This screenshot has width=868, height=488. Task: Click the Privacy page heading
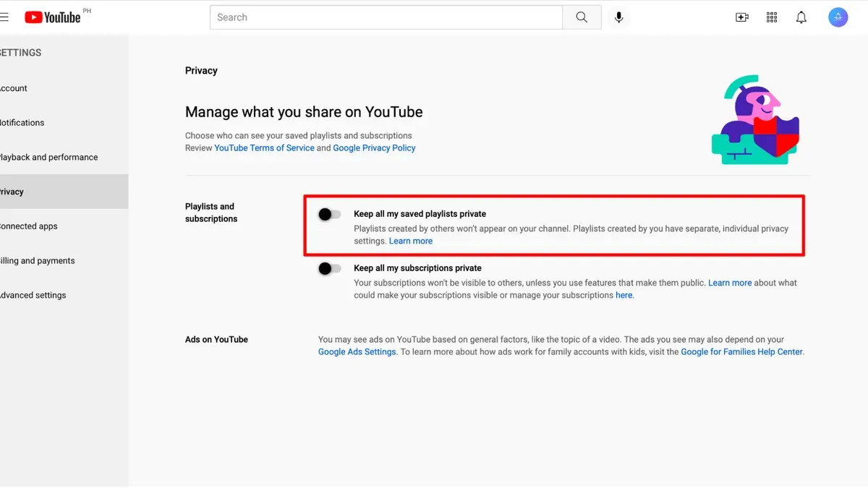pyautogui.click(x=201, y=70)
